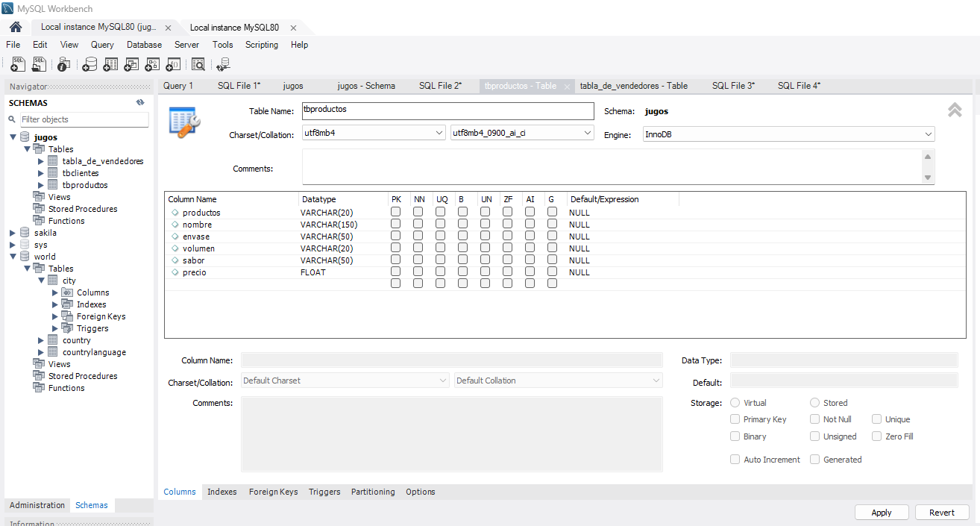Viewport: 980px width, 526px height.
Task: Click the column icon beside productos
Action: (175, 213)
